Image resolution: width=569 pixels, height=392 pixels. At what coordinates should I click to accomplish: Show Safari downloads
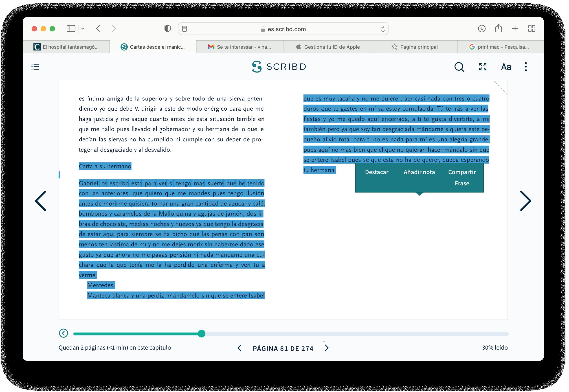tap(482, 28)
